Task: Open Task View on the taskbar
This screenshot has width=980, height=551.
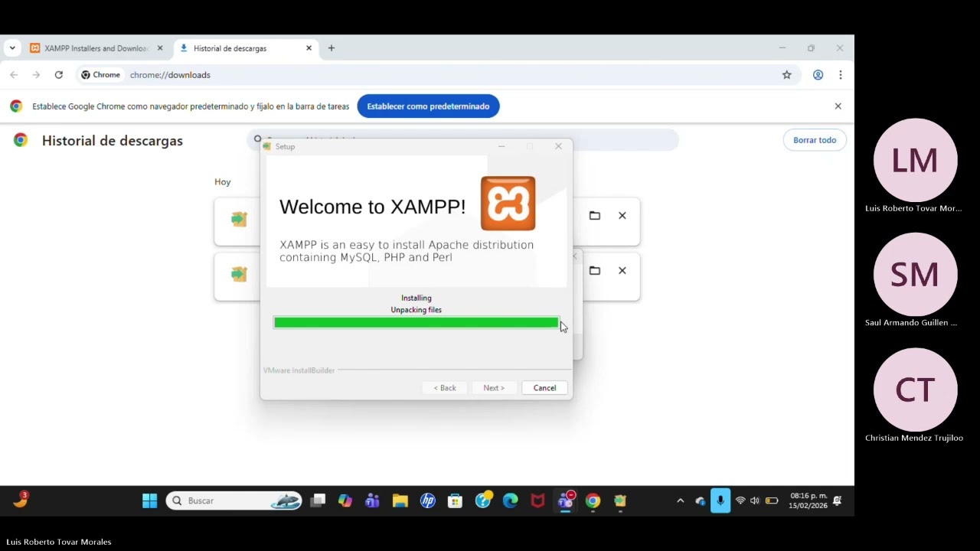Action: 318,500
